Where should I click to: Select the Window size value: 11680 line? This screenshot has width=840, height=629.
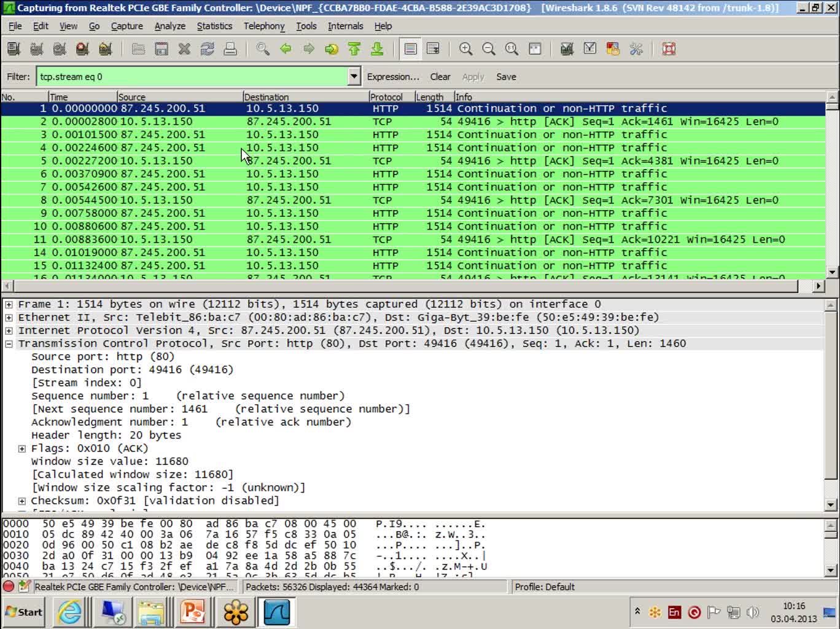[x=110, y=461]
